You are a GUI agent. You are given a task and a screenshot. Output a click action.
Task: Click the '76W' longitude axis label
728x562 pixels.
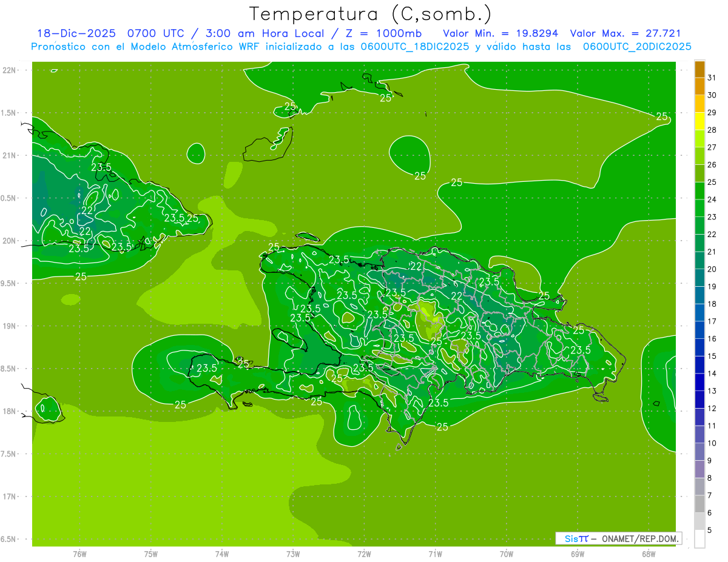[x=79, y=554]
